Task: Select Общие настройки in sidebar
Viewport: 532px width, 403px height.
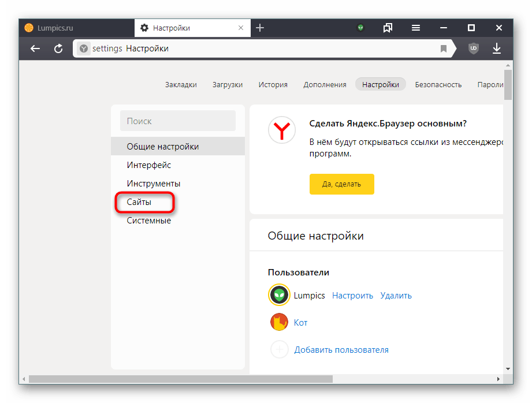Action: click(x=178, y=146)
